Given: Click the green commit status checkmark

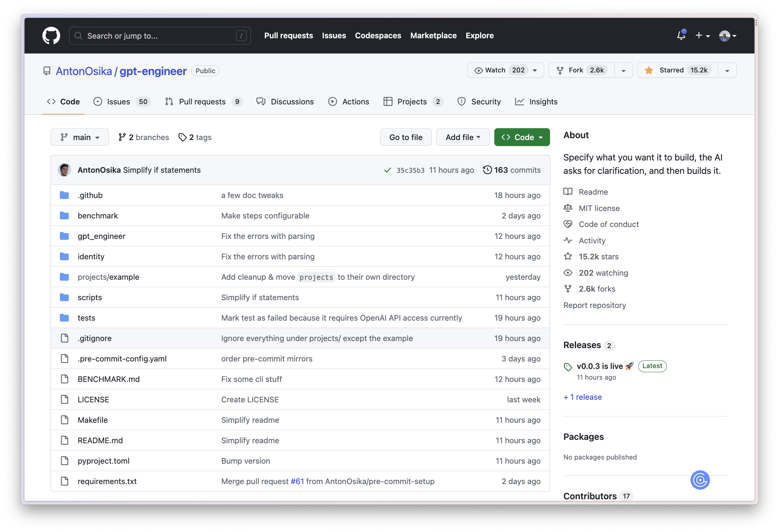Looking at the screenshot, I should [387, 170].
